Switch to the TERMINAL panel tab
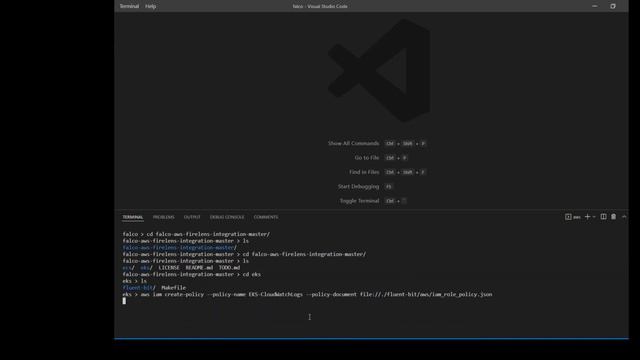The height and width of the screenshot is (360, 640). coord(133,217)
